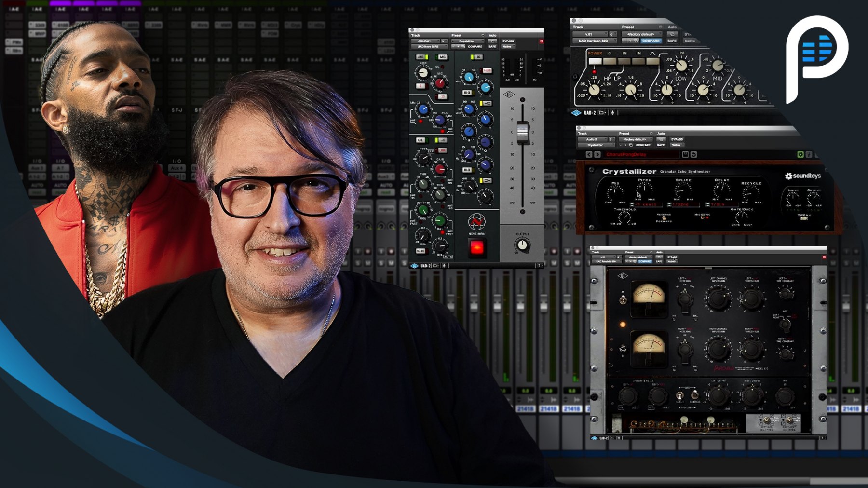The width and height of the screenshot is (868, 488).
Task: Click the MID frequency knob on Harrison 32C
Action: pyautogui.click(x=718, y=66)
